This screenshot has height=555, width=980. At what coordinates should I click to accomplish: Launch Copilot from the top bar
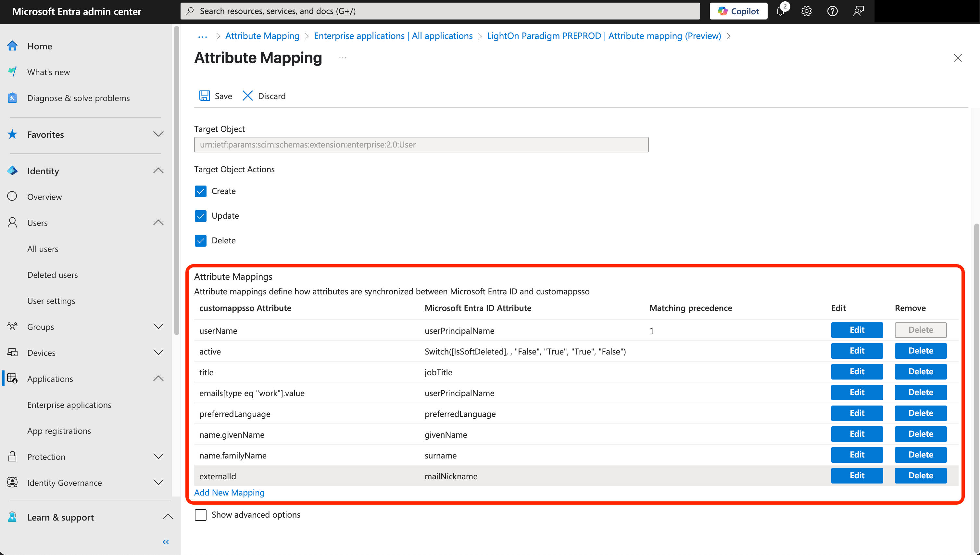pos(738,11)
